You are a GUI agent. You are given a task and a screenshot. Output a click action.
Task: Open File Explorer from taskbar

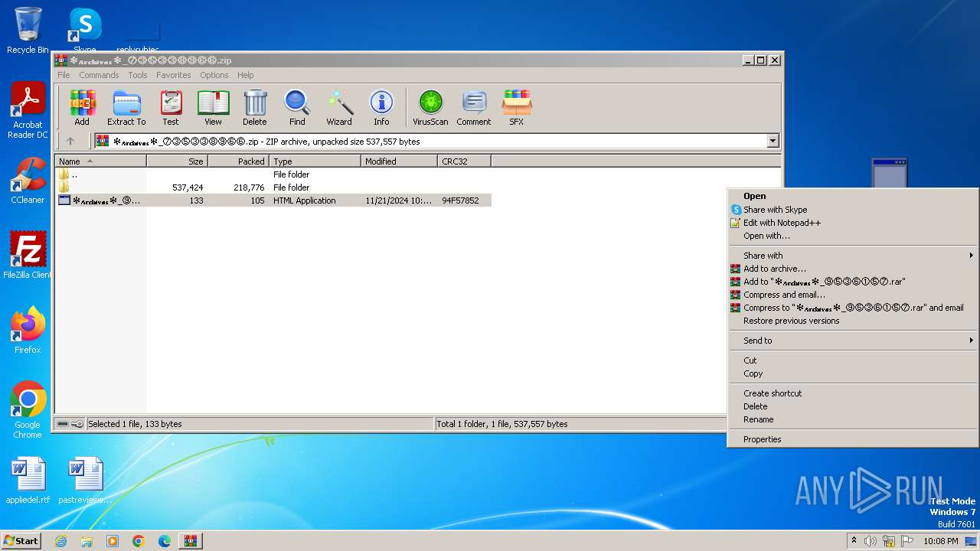coord(87,541)
